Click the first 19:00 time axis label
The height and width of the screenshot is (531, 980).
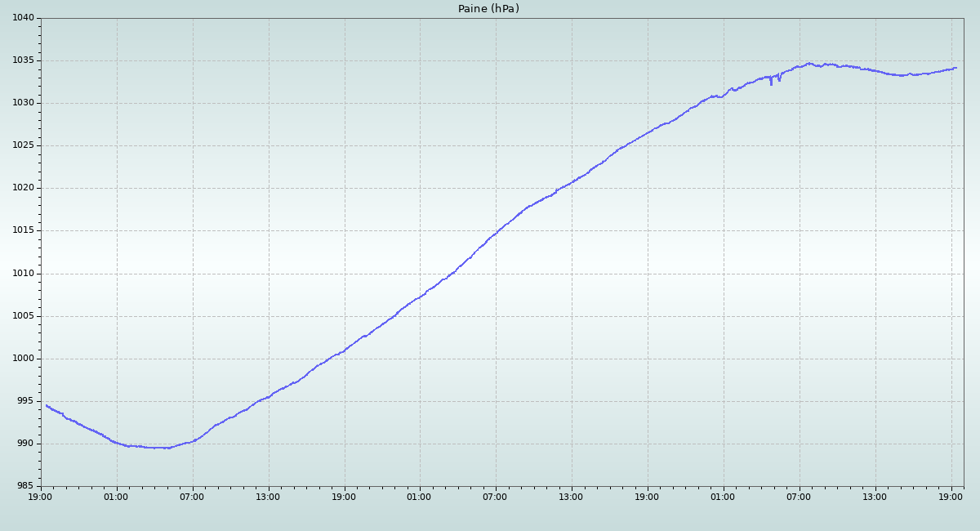point(41,497)
